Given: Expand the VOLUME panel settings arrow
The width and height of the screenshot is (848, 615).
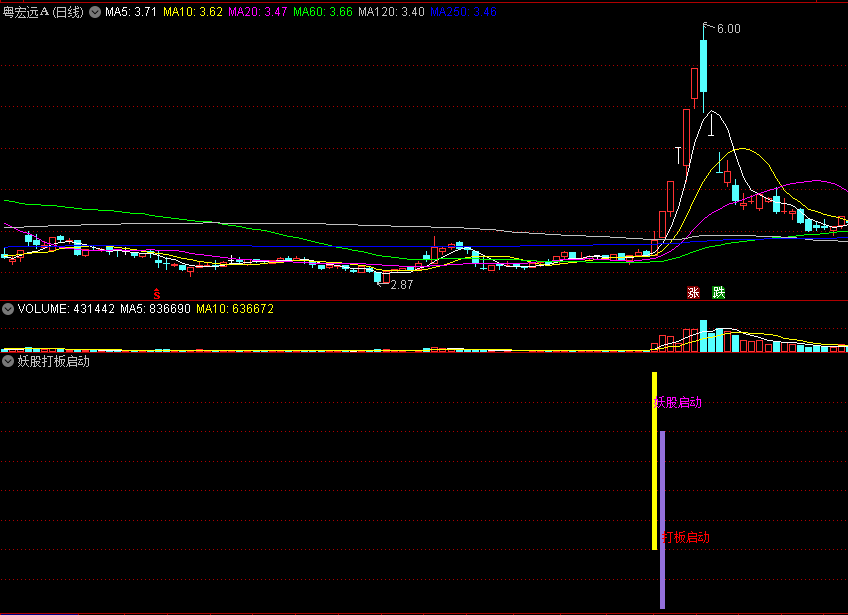Looking at the screenshot, I should [8, 309].
